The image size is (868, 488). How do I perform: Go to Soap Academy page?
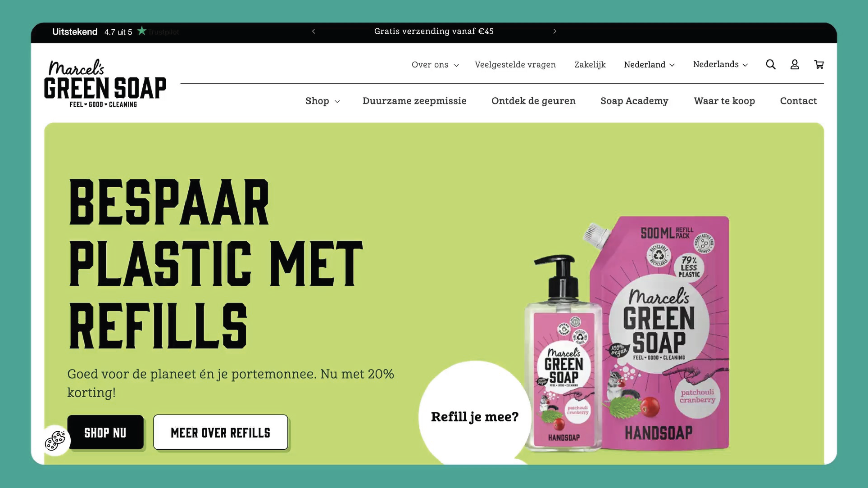(x=634, y=101)
